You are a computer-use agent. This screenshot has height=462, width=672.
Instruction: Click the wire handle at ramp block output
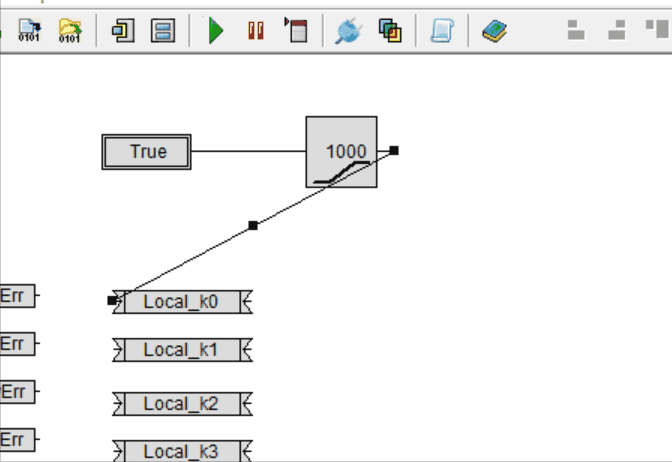click(394, 150)
